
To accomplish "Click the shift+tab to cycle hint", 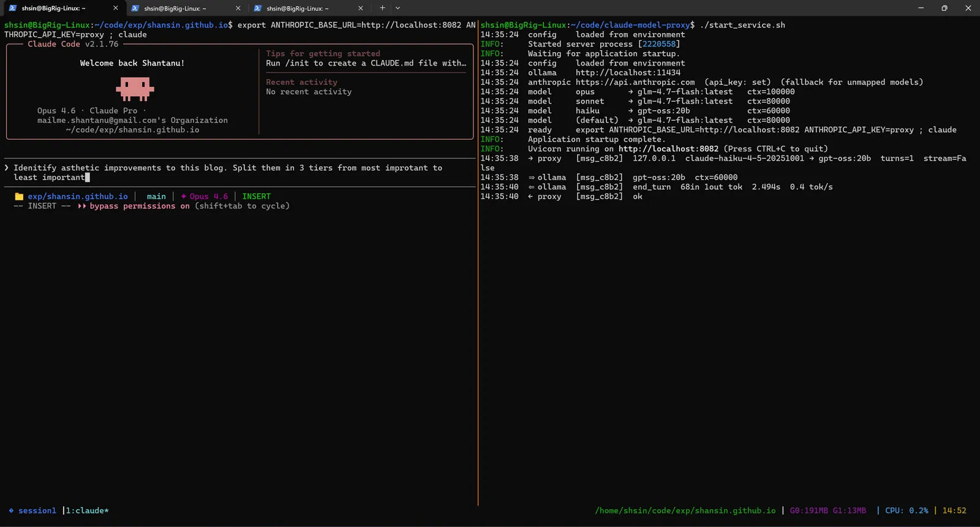I will pyautogui.click(x=242, y=206).
